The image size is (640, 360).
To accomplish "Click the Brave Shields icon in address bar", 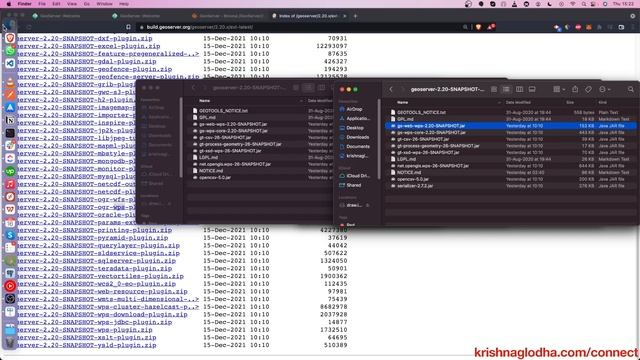I will 478,27.
